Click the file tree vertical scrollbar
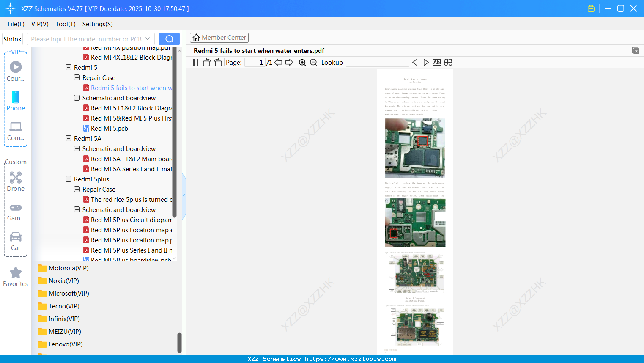The width and height of the screenshot is (644, 363). click(x=174, y=133)
